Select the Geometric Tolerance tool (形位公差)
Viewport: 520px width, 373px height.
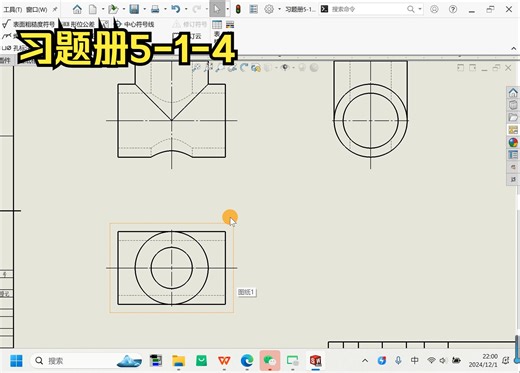point(79,24)
